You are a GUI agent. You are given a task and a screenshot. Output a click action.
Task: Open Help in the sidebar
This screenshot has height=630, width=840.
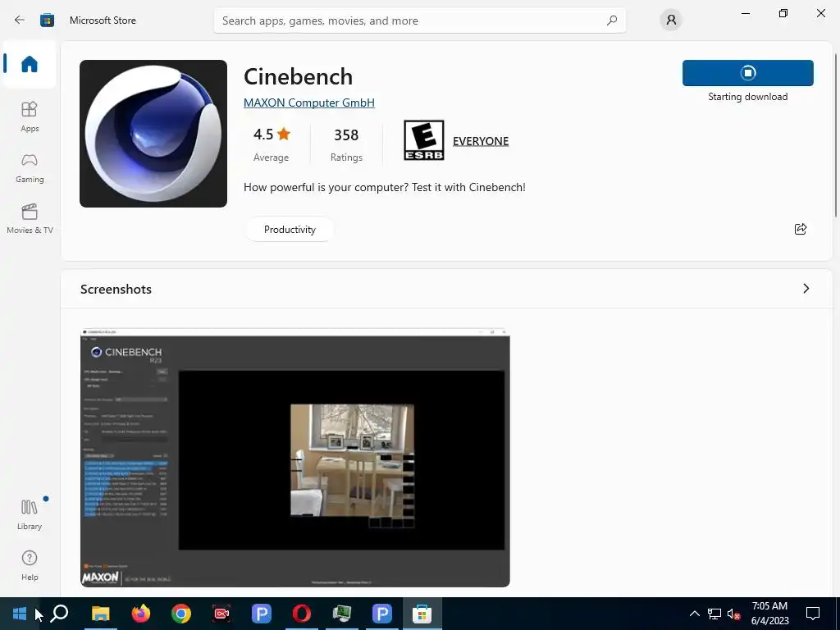pos(30,565)
